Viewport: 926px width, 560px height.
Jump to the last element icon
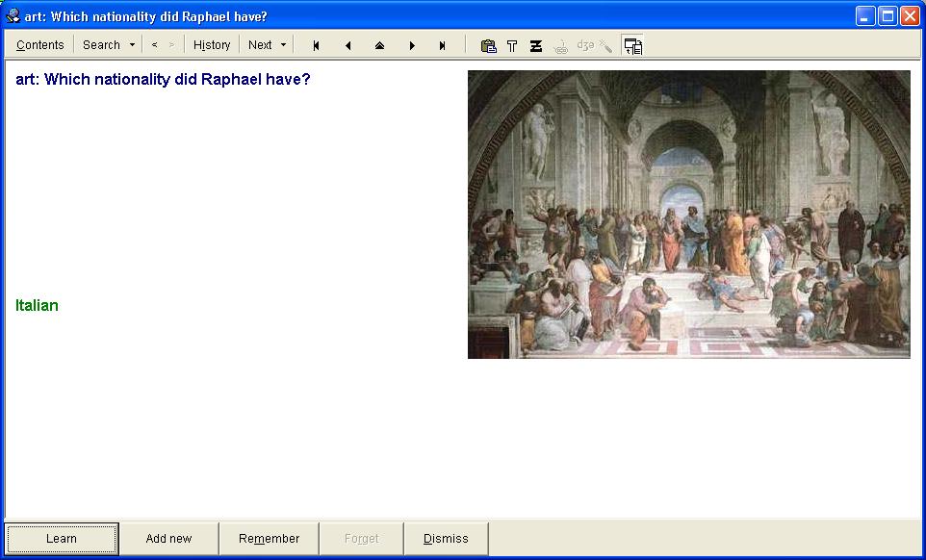(443, 45)
